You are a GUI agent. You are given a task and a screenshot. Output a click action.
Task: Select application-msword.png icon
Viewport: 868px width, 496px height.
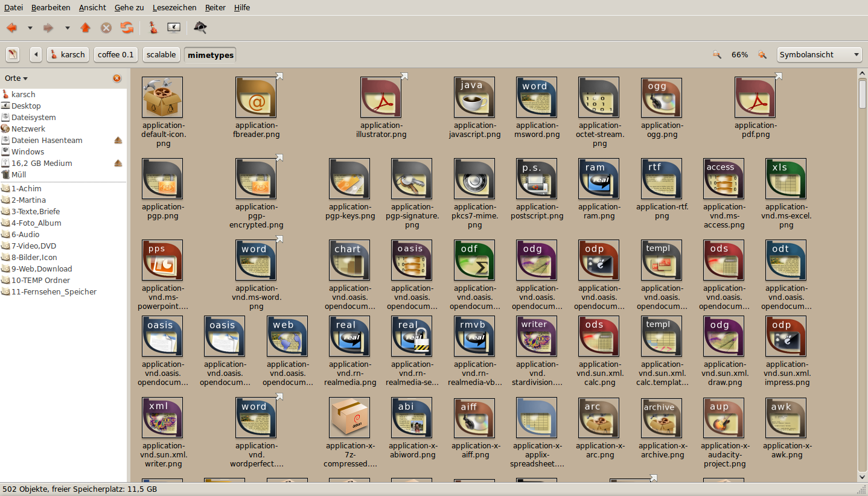point(537,97)
